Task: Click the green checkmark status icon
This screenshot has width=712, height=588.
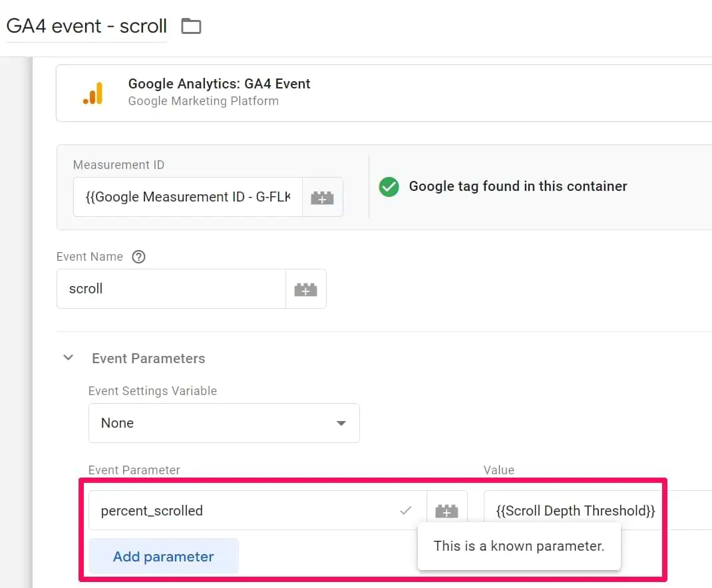Action: tap(389, 187)
